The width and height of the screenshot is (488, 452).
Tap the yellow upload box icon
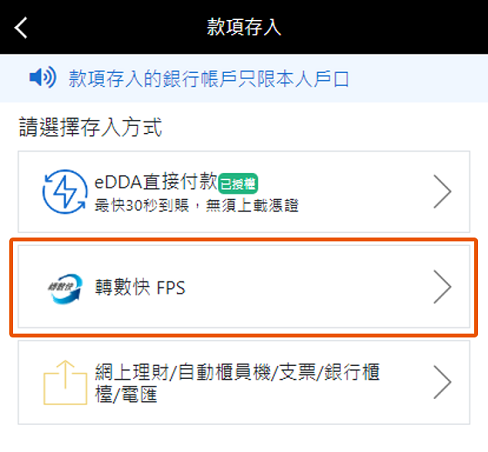pyautogui.click(x=65, y=382)
